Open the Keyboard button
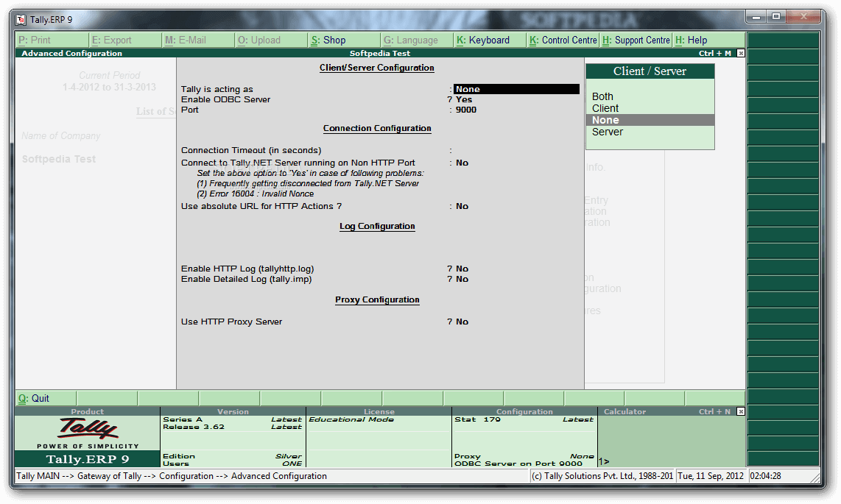This screenshot has width=841, height=504. 490,40
